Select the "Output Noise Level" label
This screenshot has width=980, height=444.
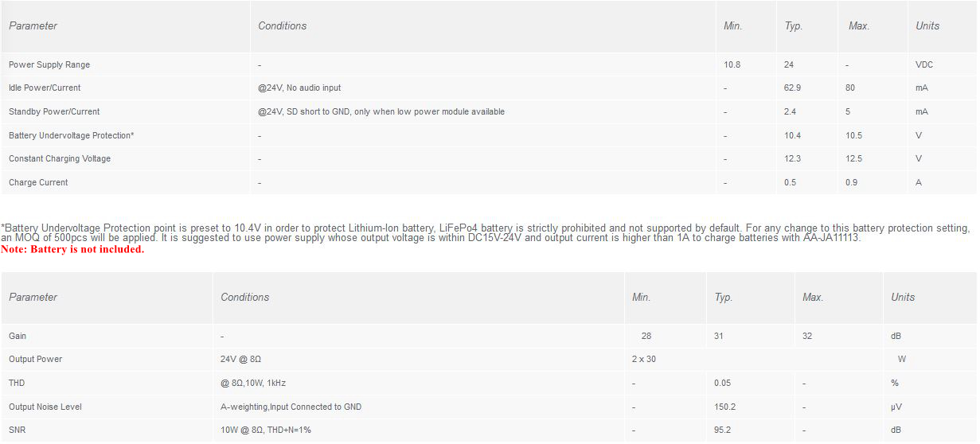(x=45, y=407)
